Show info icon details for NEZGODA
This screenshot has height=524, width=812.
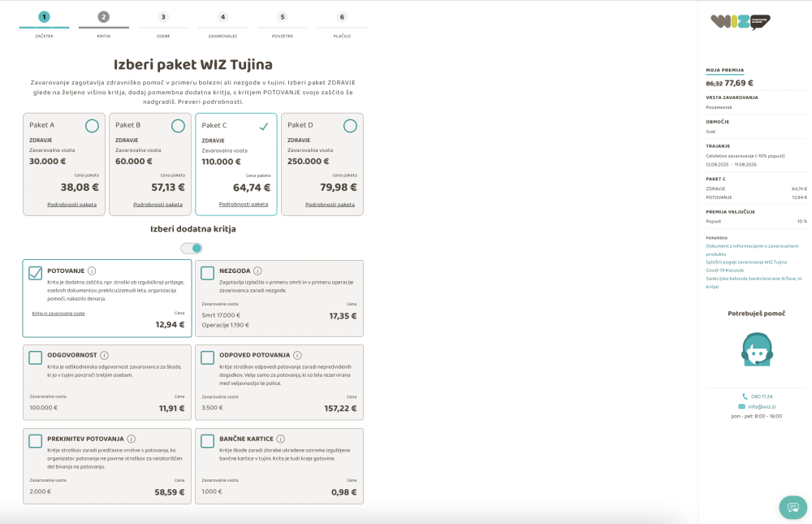(x=257, y=271)
